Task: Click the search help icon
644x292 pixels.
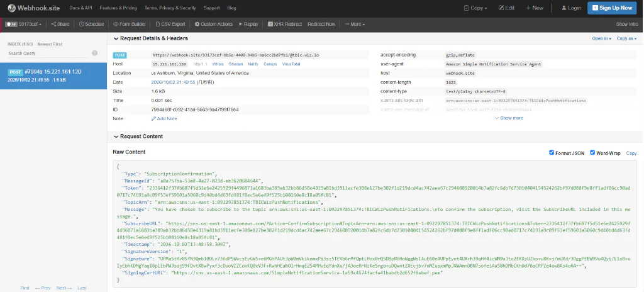Action: pyautogui.click(x=94, y=53)
